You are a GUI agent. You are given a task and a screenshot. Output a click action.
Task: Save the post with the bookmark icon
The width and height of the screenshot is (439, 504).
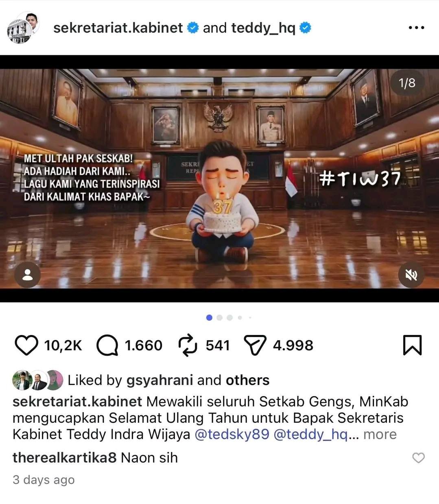pos(412,345)
